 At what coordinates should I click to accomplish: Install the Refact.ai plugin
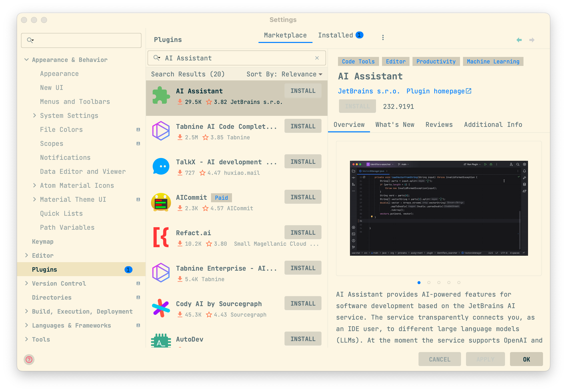tap(303, 233)
